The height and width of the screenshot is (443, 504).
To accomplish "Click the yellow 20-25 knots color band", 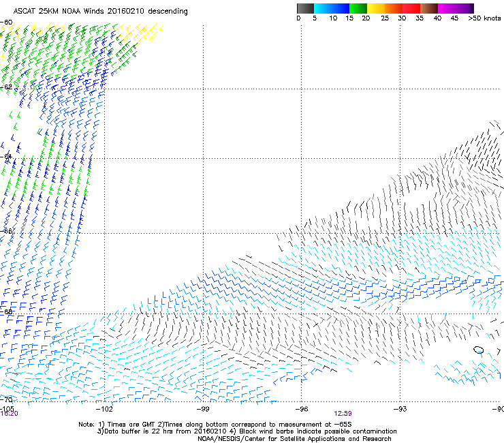I will 376,8.
